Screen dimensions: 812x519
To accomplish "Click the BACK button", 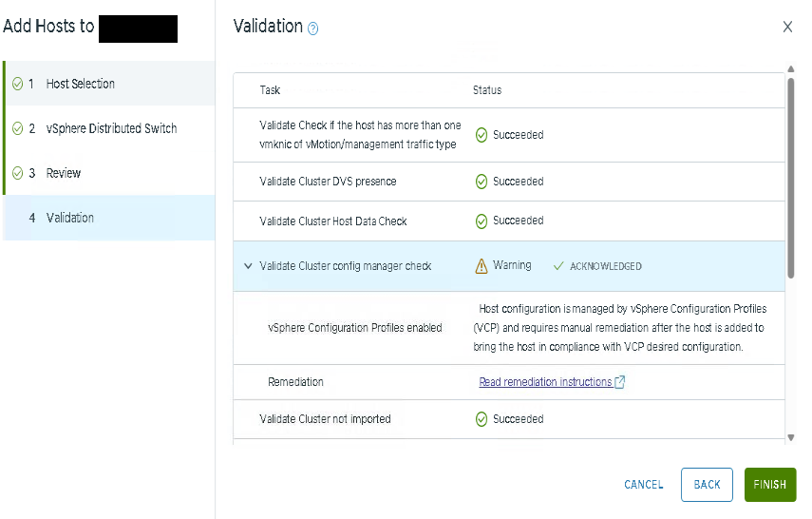I will (x=707, y=485).
